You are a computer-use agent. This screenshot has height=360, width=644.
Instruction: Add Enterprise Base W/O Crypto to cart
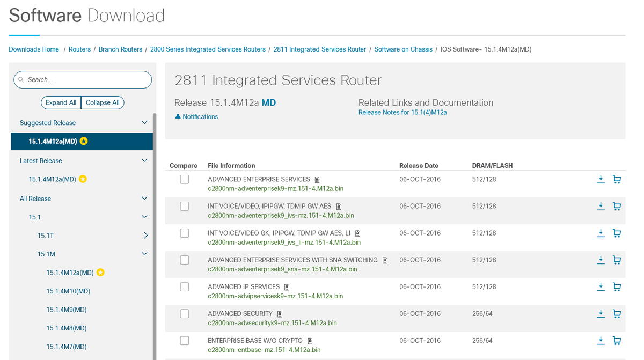click(617, 341)
